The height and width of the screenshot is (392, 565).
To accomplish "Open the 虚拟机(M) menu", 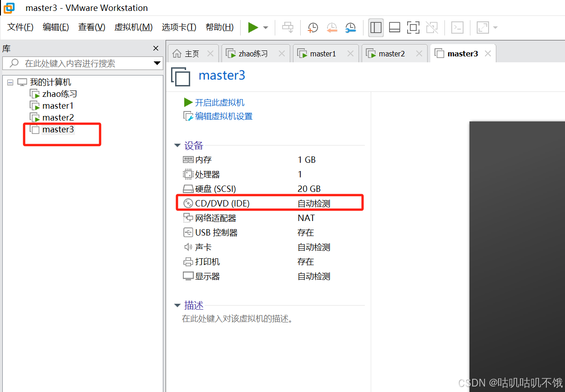I will pyautogui.click(x=133, y=27).
